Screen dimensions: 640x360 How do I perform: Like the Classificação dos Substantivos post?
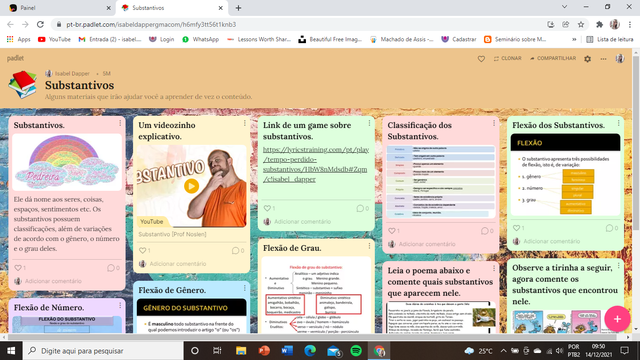click(x=392, y=231)
